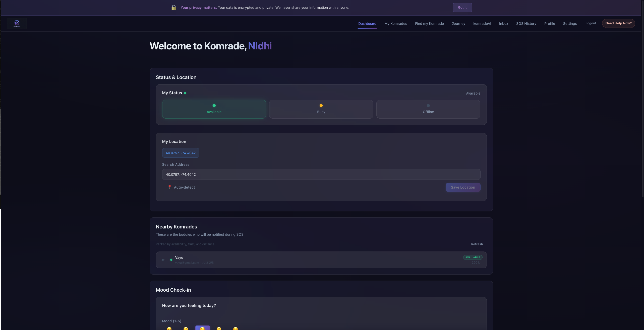This screenshot has width=644, height=330.
Task: Choose the slightly smiling fourth mood emoji
Action: coord(219,328)
